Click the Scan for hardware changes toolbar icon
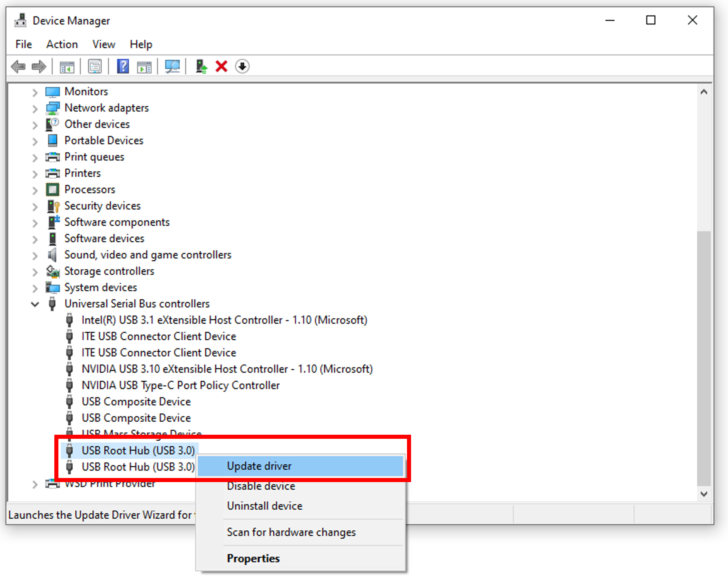 click(172, 66)
